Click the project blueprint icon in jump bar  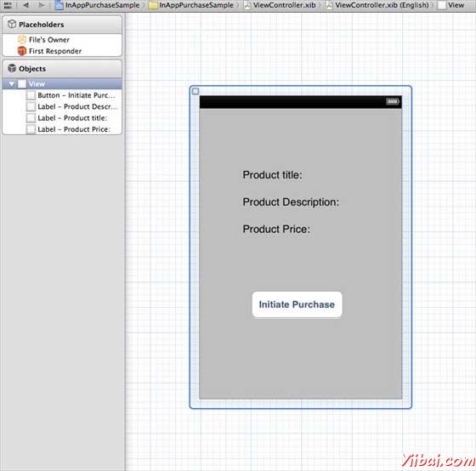tap(59, 5)
